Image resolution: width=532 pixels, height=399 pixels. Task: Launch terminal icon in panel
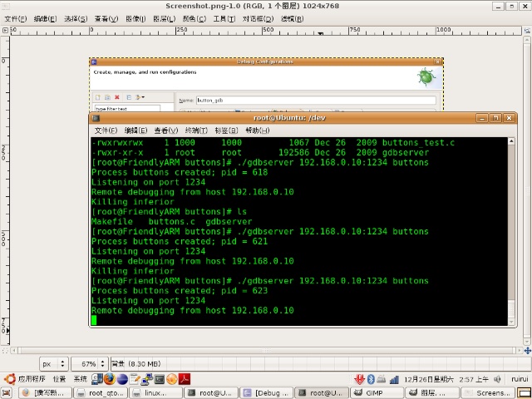[x=160, y=379]
